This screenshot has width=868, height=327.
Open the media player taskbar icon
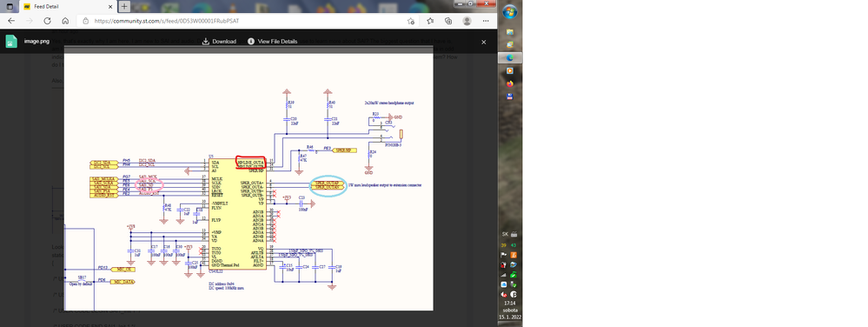(x=510, y=71)
